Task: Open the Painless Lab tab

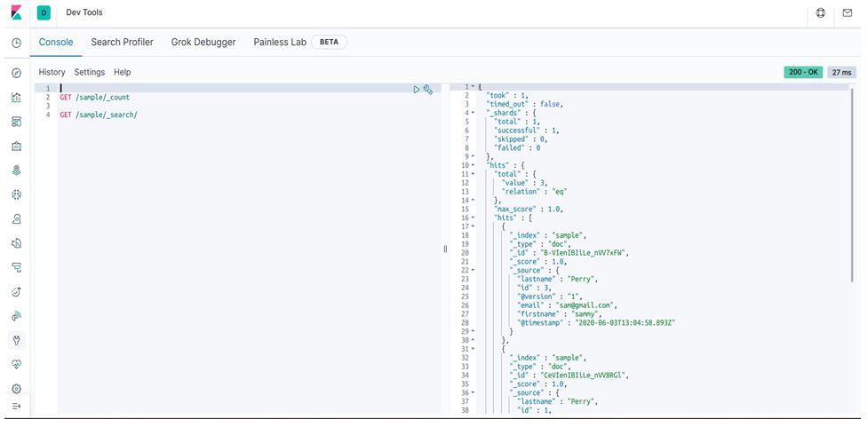Action: [280, 42]
